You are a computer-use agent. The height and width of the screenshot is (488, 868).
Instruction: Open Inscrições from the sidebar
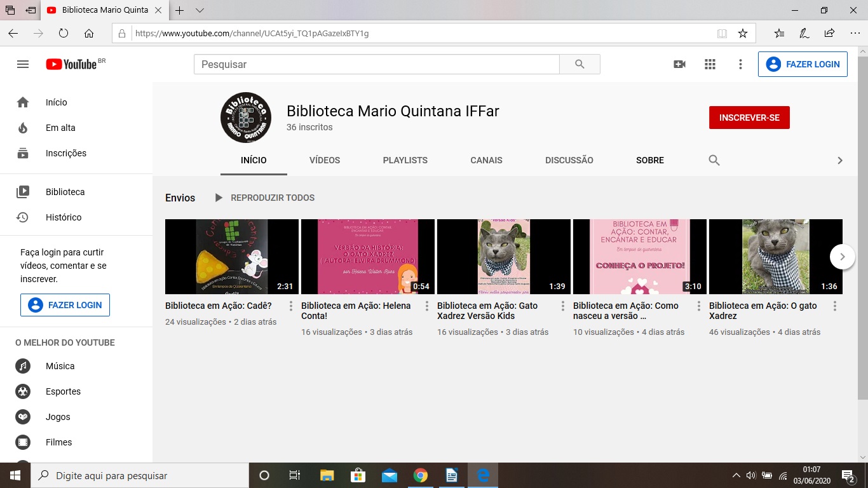65,153
